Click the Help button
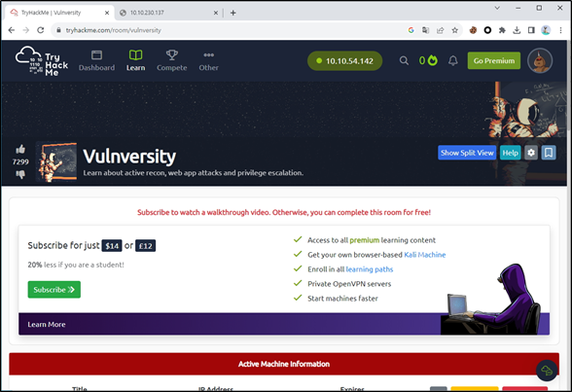Viewport: 572px width, 392px height. click(x=510, y=153)
